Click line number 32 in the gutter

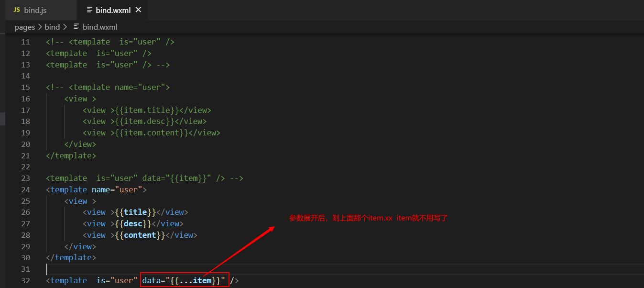click(25, 281)
